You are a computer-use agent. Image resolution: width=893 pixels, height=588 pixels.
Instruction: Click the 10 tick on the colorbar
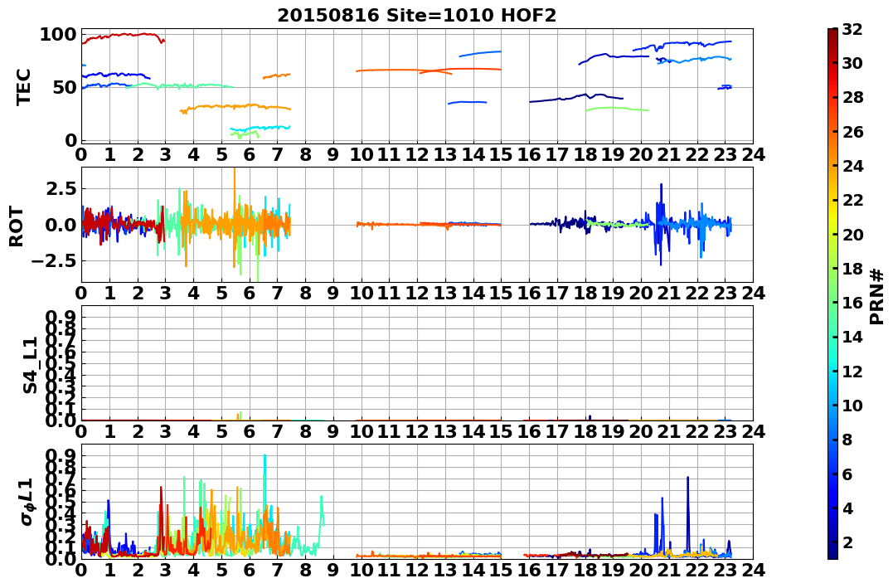(x=852, y=405)
